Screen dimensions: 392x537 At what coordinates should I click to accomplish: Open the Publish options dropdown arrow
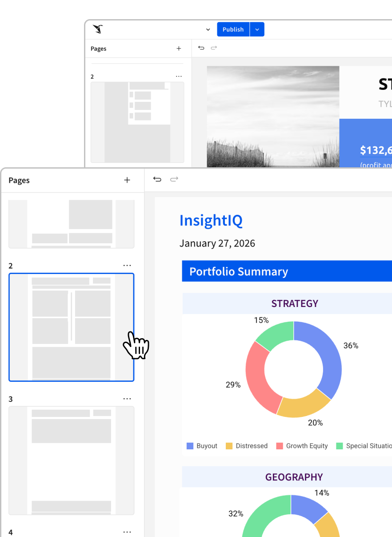[257, 29]
